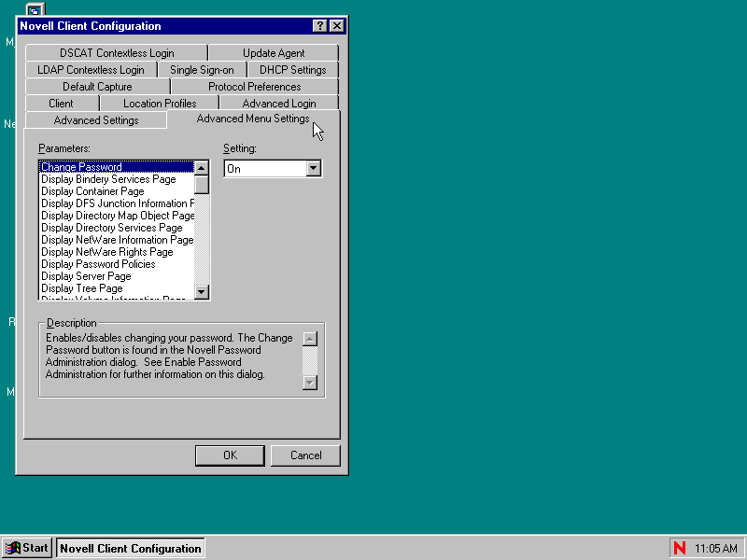This screenshot has width=747, height=560.
Task: Click the Parameters list scrollbar thumb
Action: tap(202, 185)
